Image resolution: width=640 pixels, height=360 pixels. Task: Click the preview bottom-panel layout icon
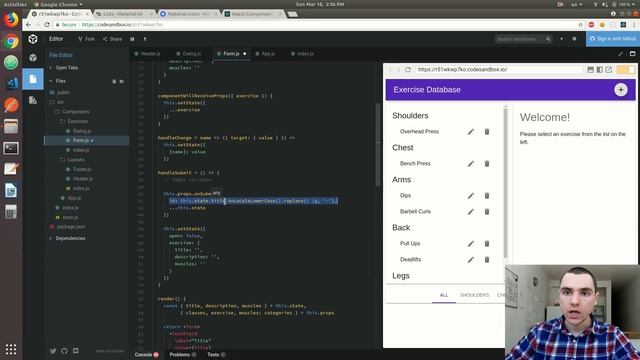(590, 70)
